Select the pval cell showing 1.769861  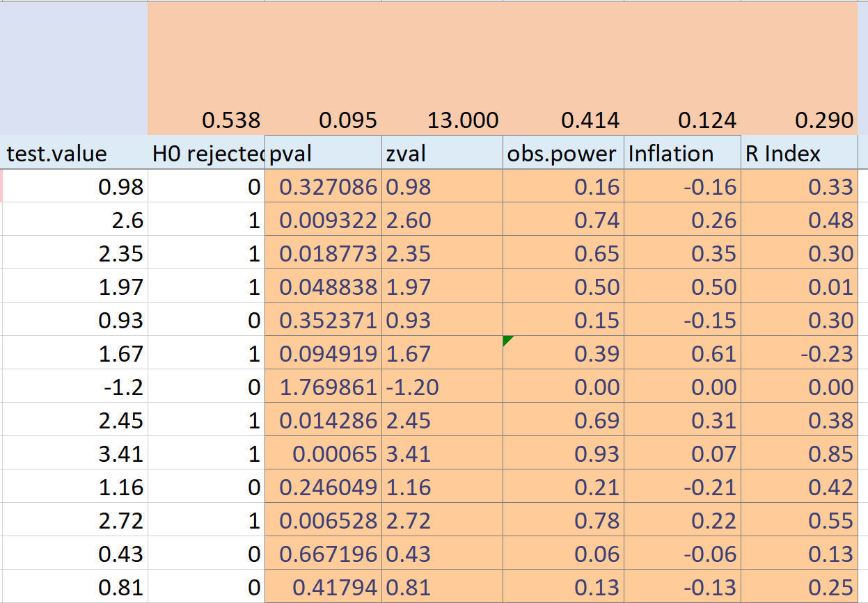(323, 387)
